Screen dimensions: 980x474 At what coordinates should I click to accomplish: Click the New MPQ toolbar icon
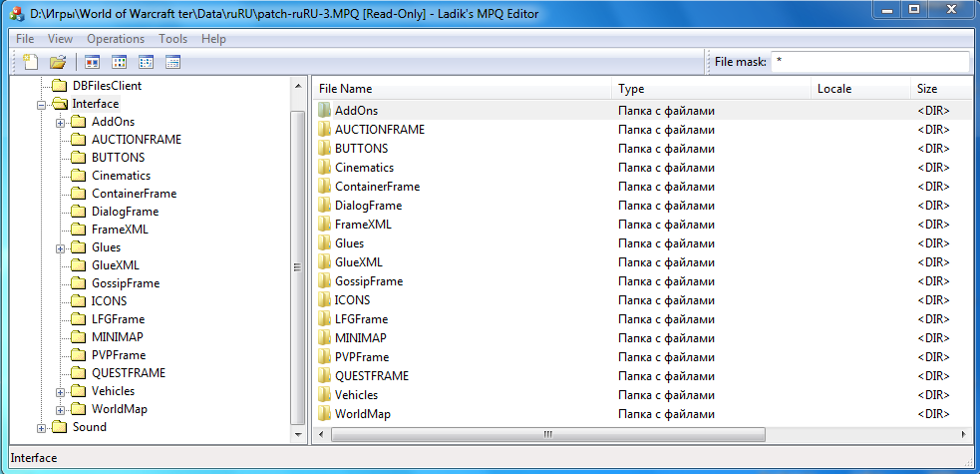pyautogui.click(x=31, y=62)
